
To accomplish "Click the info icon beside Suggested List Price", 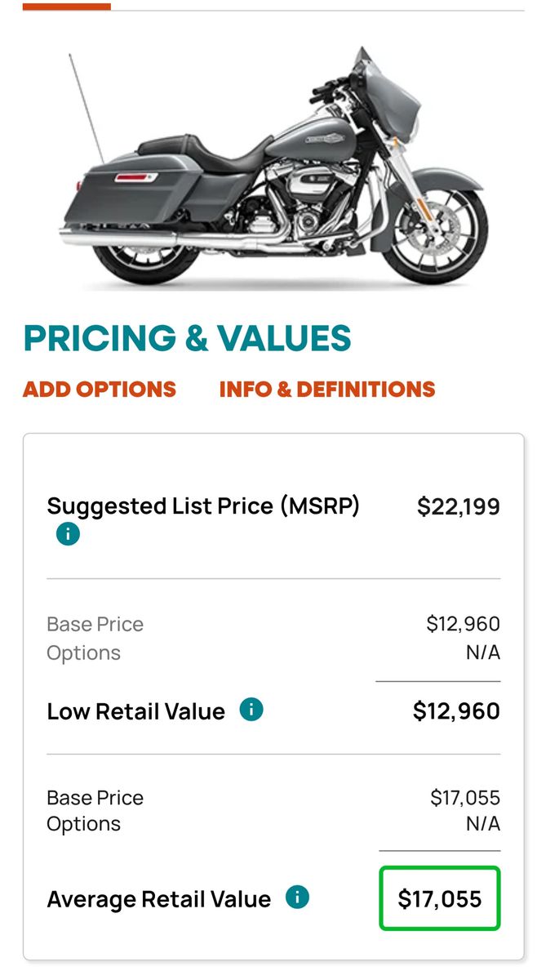I will pyautogui.click(x=68, y=535).
